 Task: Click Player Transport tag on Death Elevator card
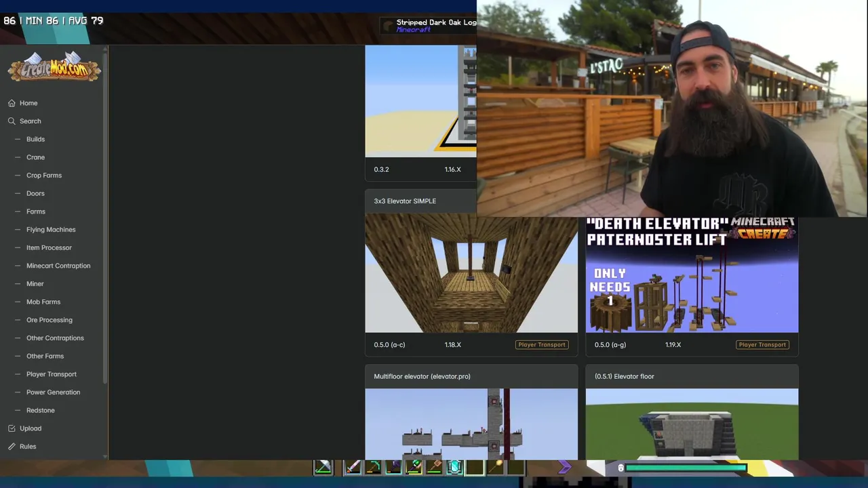tap(762, 345)
